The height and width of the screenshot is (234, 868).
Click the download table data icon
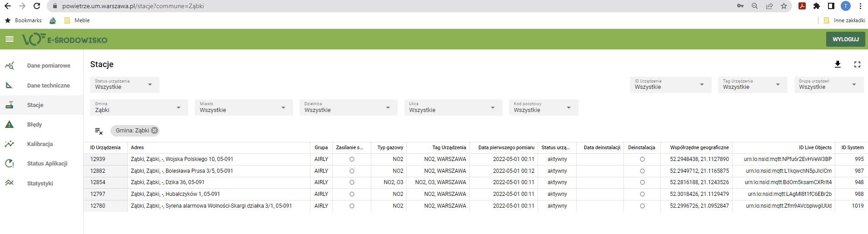838,64
